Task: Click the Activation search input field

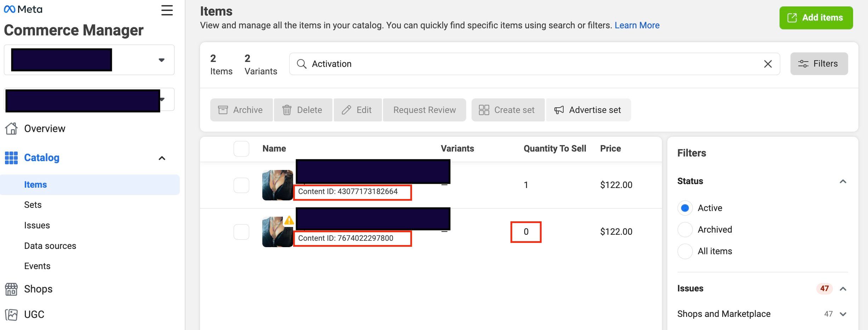Action: [531, 64]
